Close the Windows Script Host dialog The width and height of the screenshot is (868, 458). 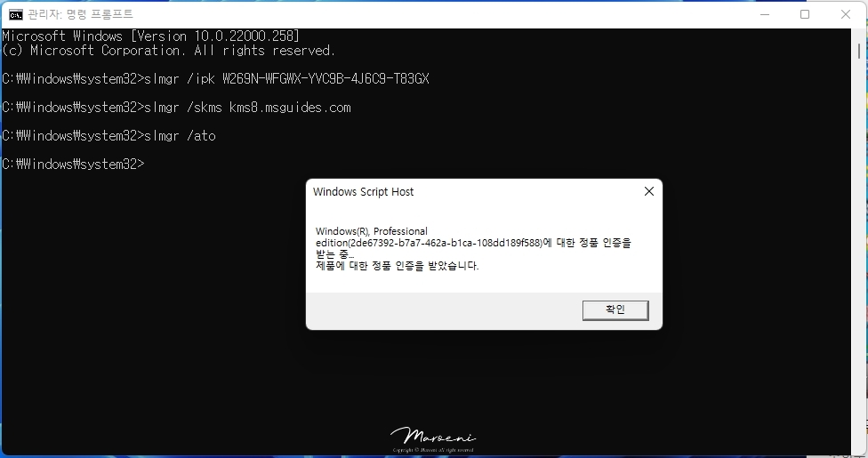pyautogui.click(x=649, y=191)
